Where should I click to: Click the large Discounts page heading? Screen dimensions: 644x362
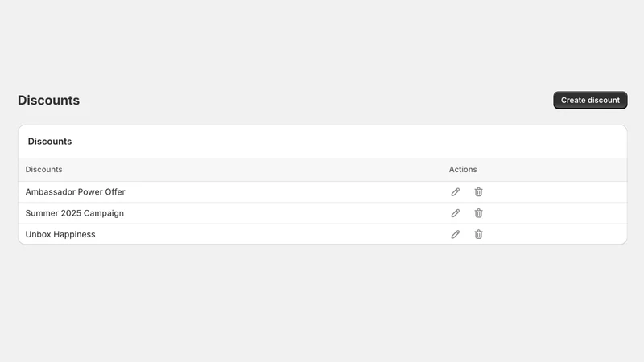tap(48, 100)
